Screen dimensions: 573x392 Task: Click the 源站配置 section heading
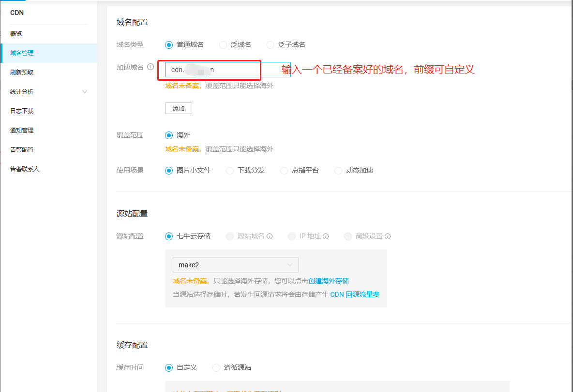click(x=132, y=214)
